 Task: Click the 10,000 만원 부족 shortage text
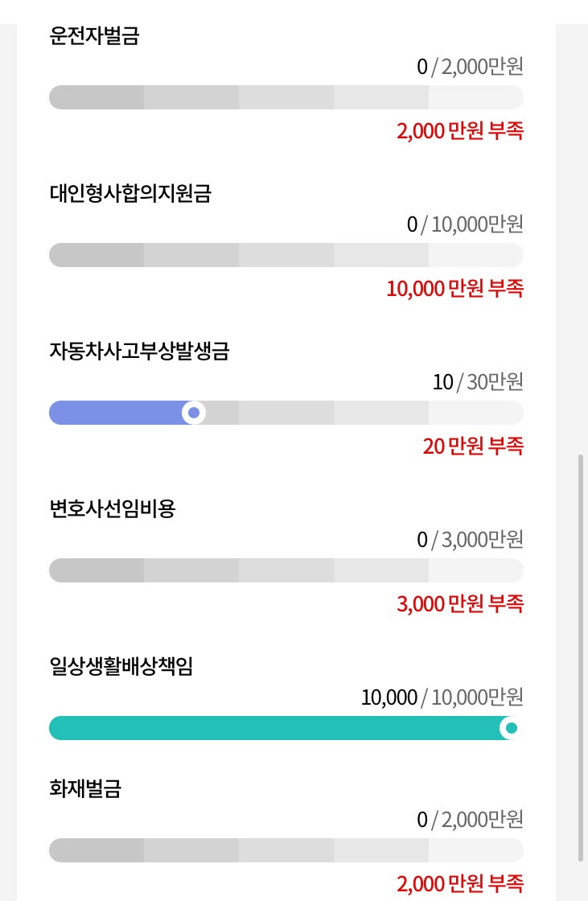[x=454, y=289]
